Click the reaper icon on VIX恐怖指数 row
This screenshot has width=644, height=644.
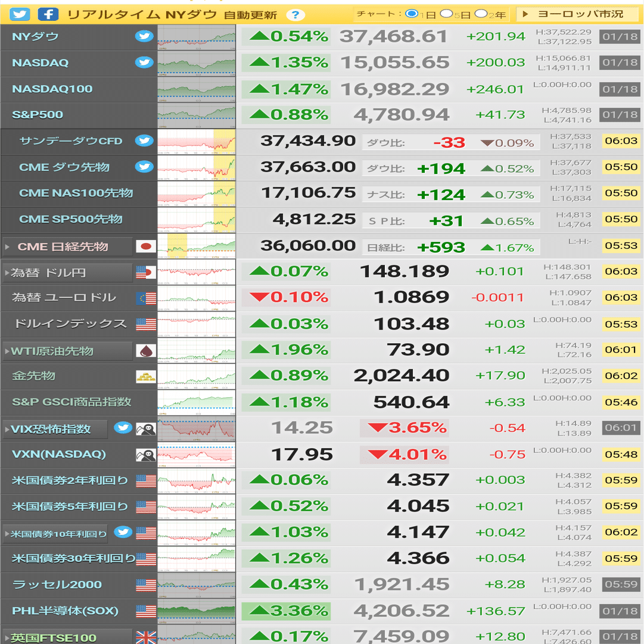click(146, 429)
